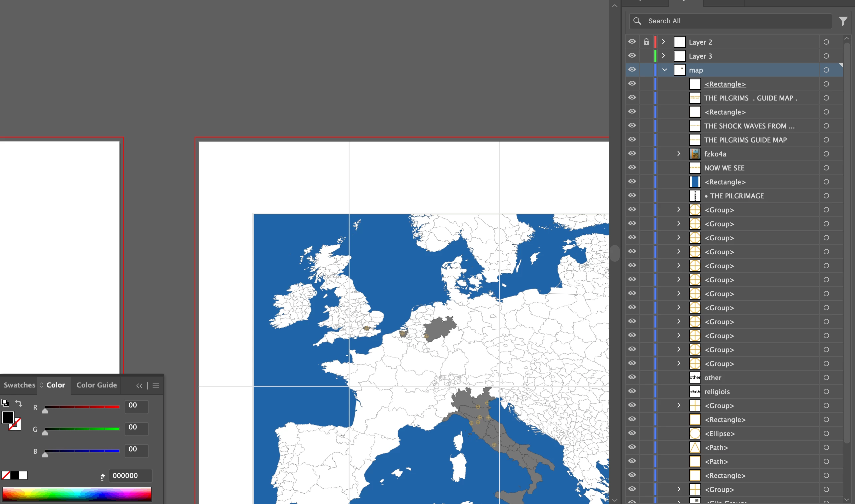Click the Layers panel filter icon

[843, 21]
